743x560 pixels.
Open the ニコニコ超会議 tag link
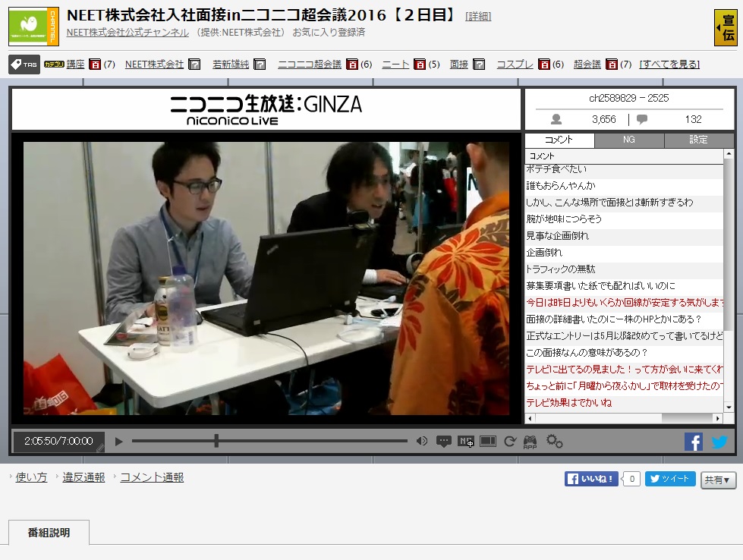point(310,64)
